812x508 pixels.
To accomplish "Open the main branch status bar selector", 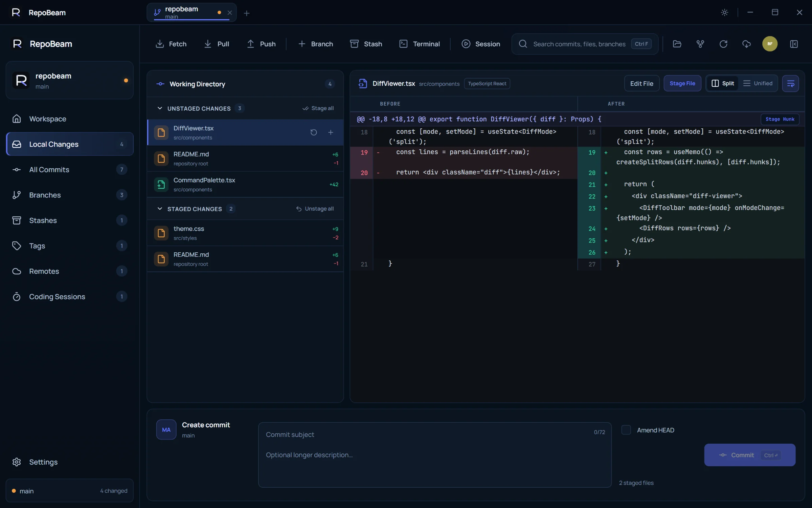I will (x=70, y=491).
